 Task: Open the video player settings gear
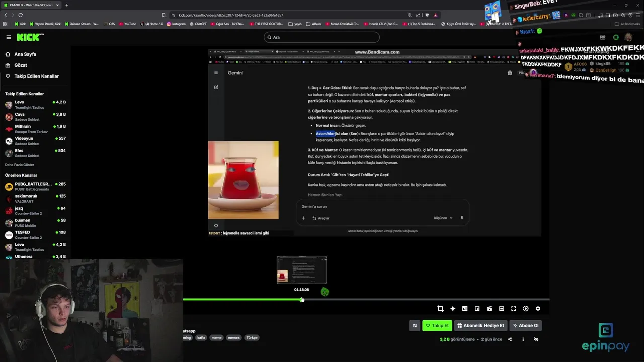538,309
